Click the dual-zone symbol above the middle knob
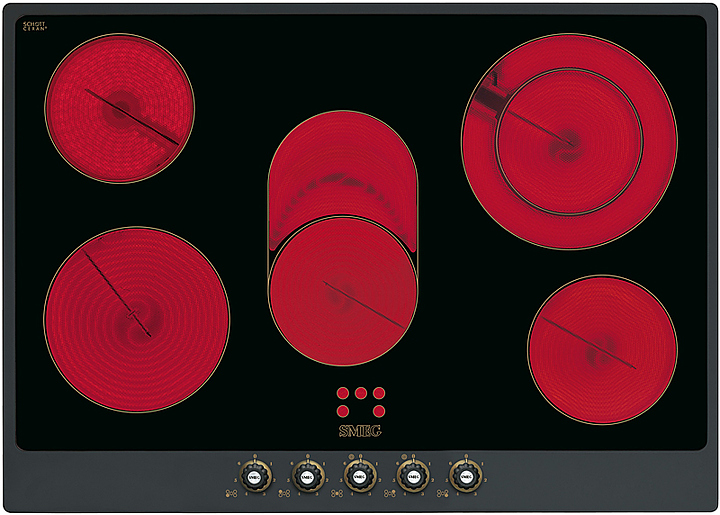This screenshot has height=515, width=720. 352,456
